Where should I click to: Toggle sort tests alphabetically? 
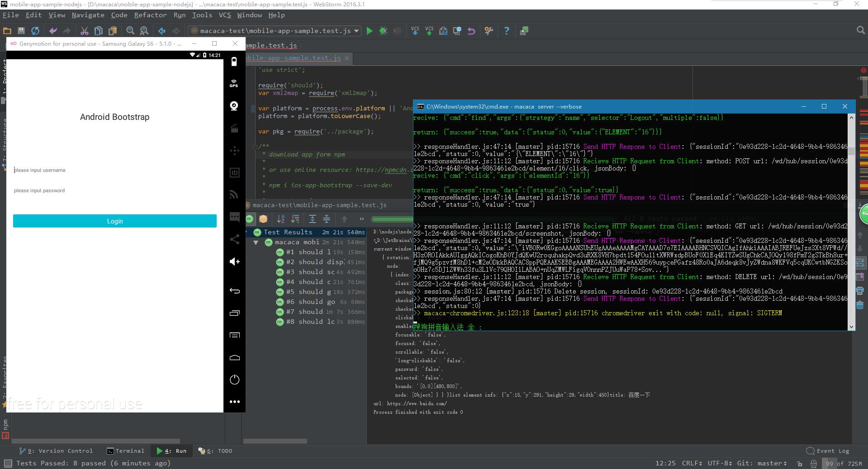coord(280,219)
